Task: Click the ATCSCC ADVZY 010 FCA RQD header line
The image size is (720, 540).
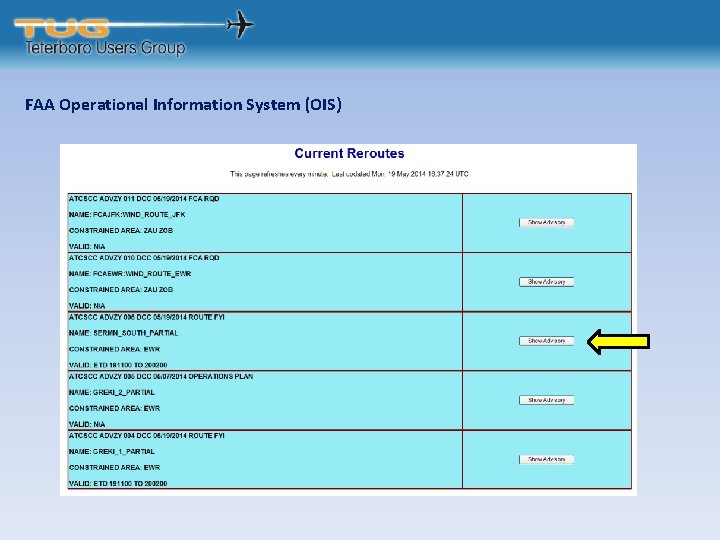Action: coord(144,258)
